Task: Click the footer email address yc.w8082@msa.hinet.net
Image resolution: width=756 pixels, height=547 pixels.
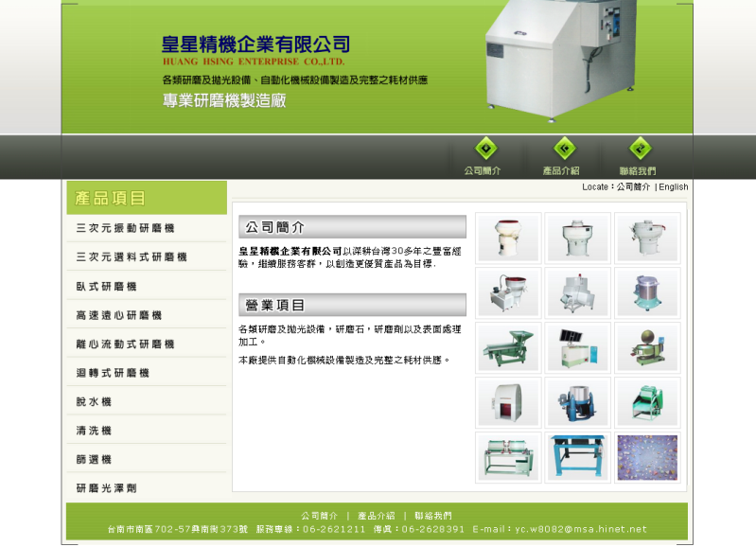Action: coord(581,529)
